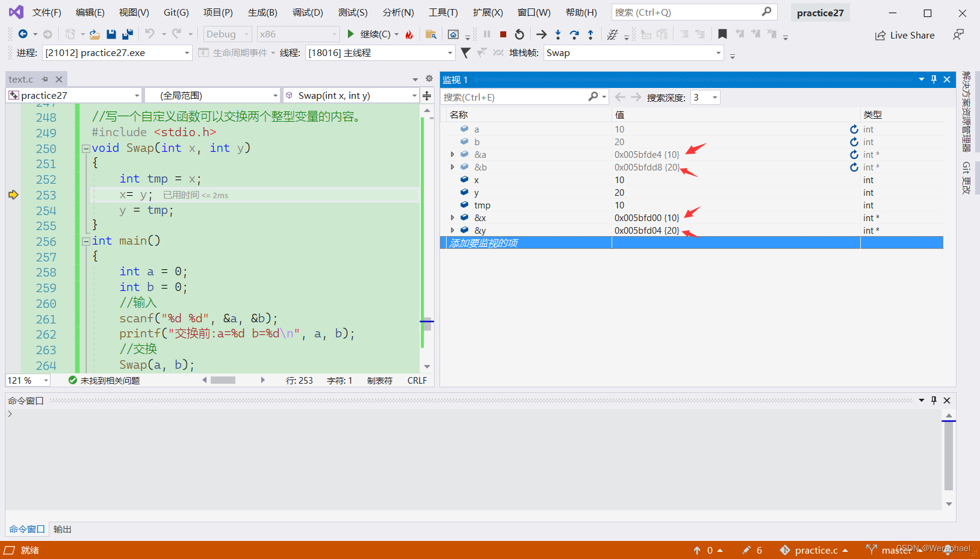Step Over the current line

click(574, 34)
